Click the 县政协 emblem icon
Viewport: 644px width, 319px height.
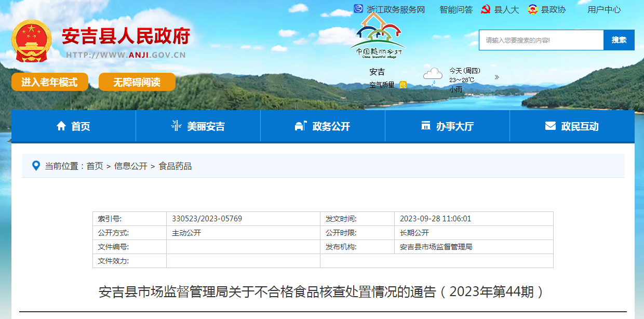click(x=532, y=9)
